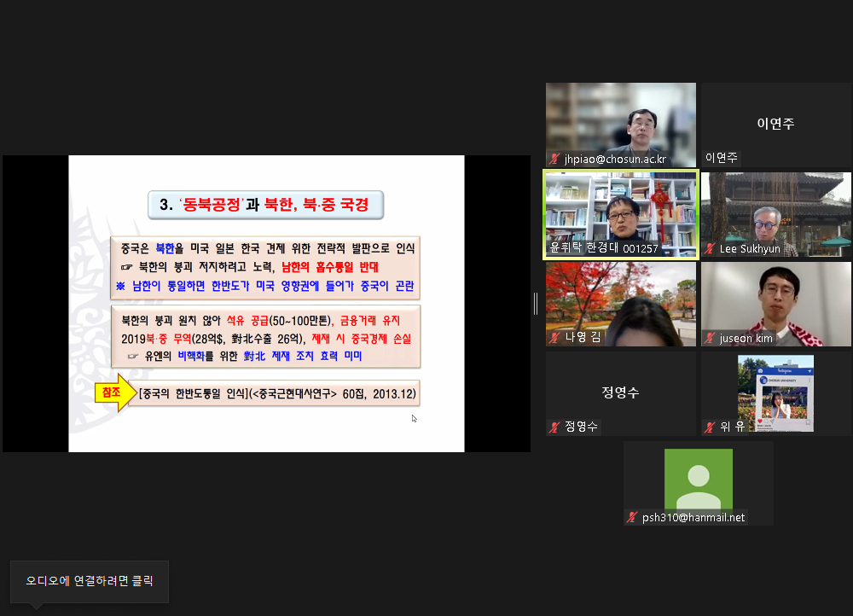Click 위 유's Instagram-style profile picture
The width and height of the screenshot is (853, 616).
(775, 393)
